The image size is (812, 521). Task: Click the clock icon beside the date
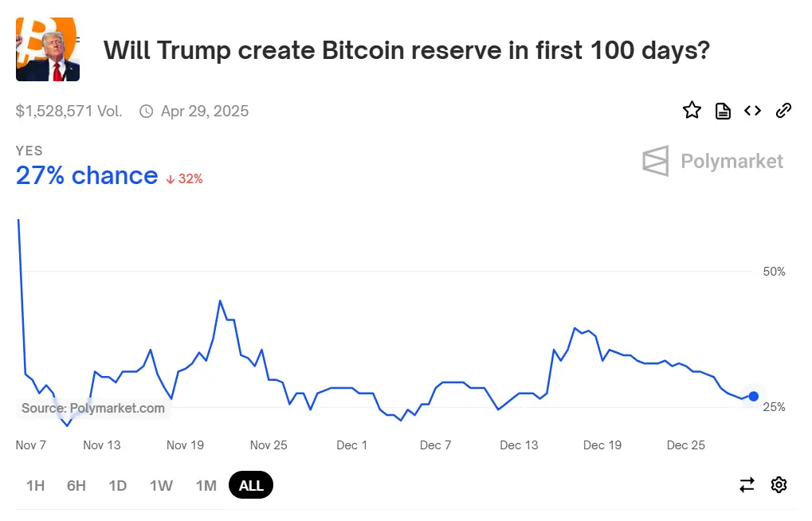coord(145,112)
